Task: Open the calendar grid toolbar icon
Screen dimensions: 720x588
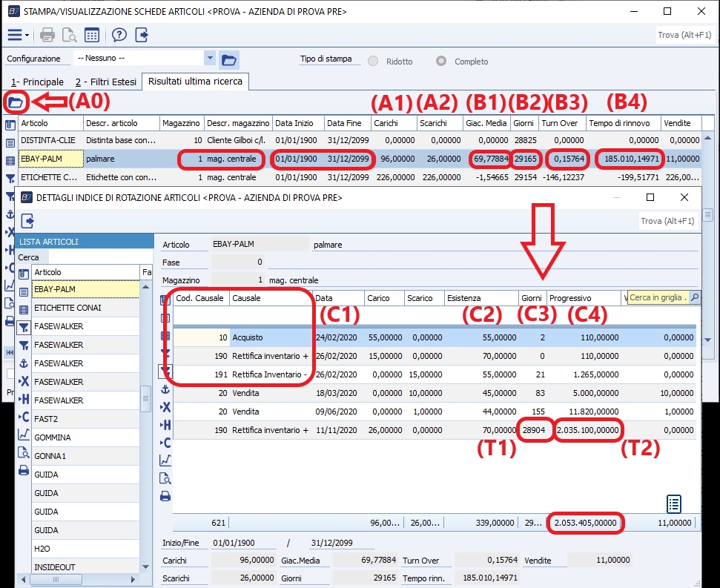Action: (x=92, y=35)
